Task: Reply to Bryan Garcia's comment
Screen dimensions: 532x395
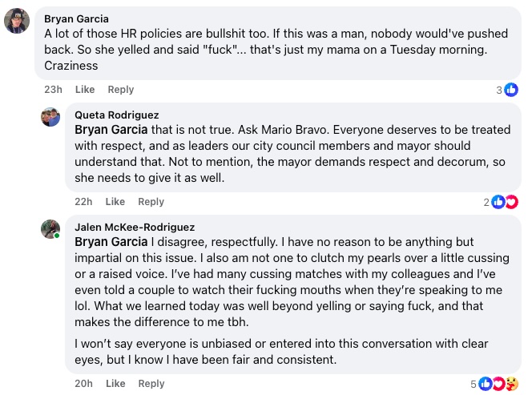Action: tap(121, 90)
